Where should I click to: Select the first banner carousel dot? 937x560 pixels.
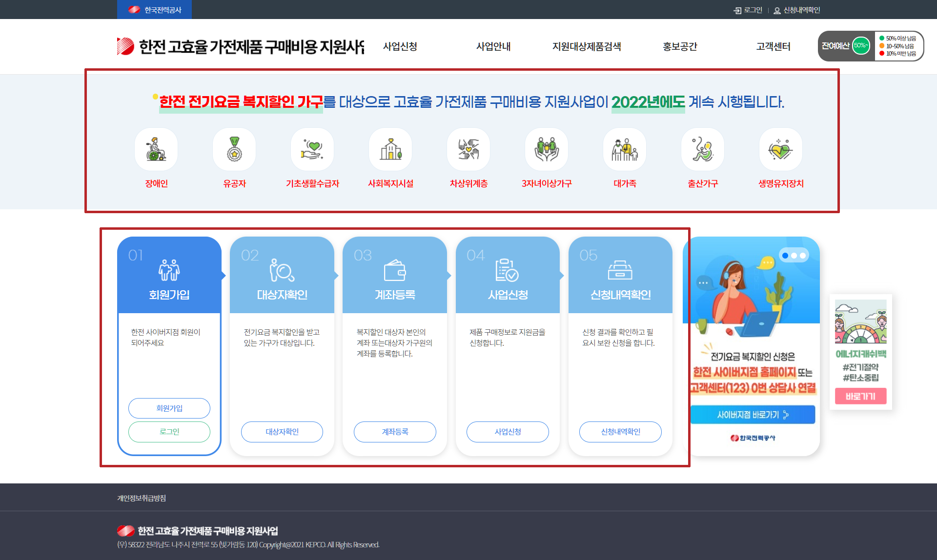tap(785, 256)
